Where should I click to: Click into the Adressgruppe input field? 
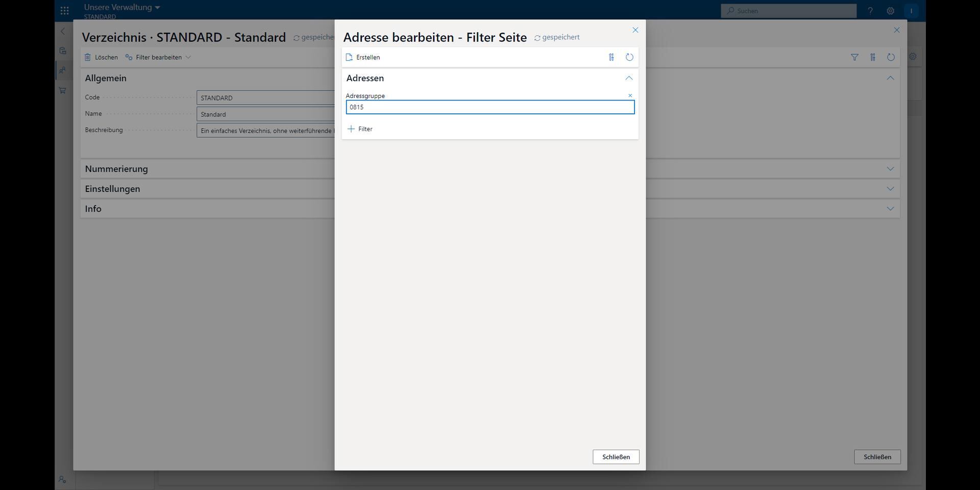(490, 107)
